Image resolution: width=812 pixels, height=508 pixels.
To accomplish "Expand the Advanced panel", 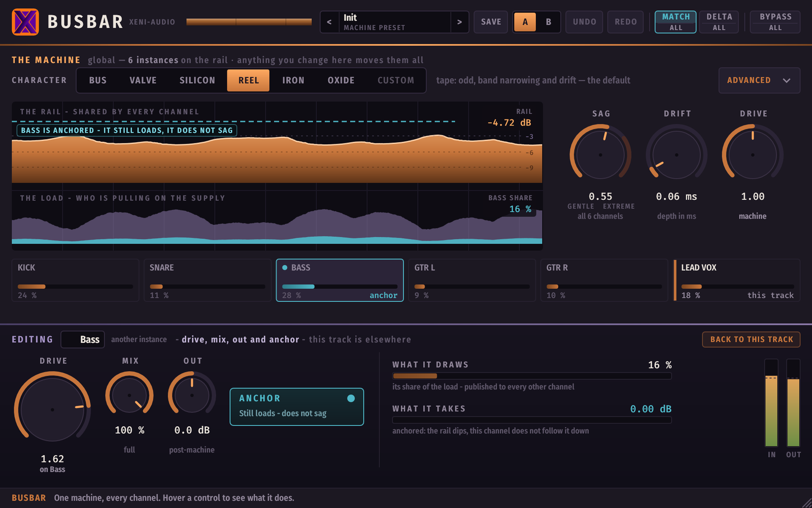I will click(759, 80).
